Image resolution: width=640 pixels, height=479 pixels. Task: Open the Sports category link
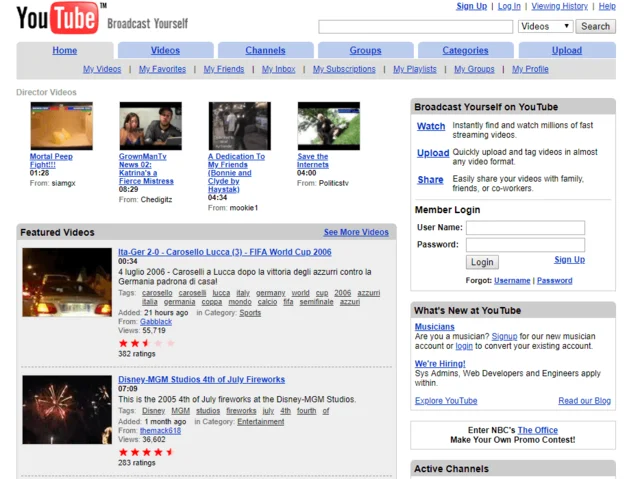click(x=250, y=313)
